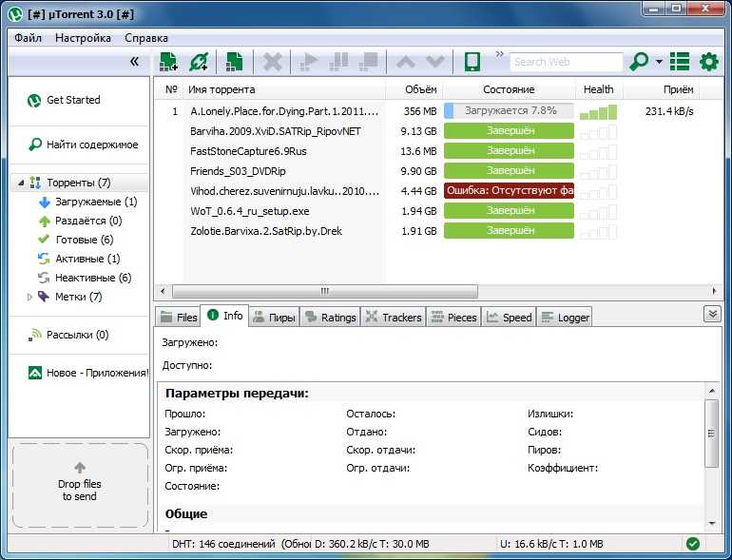Open the Настройка menu
This screenshot has width=732, height=560.
tap(83, 38)
